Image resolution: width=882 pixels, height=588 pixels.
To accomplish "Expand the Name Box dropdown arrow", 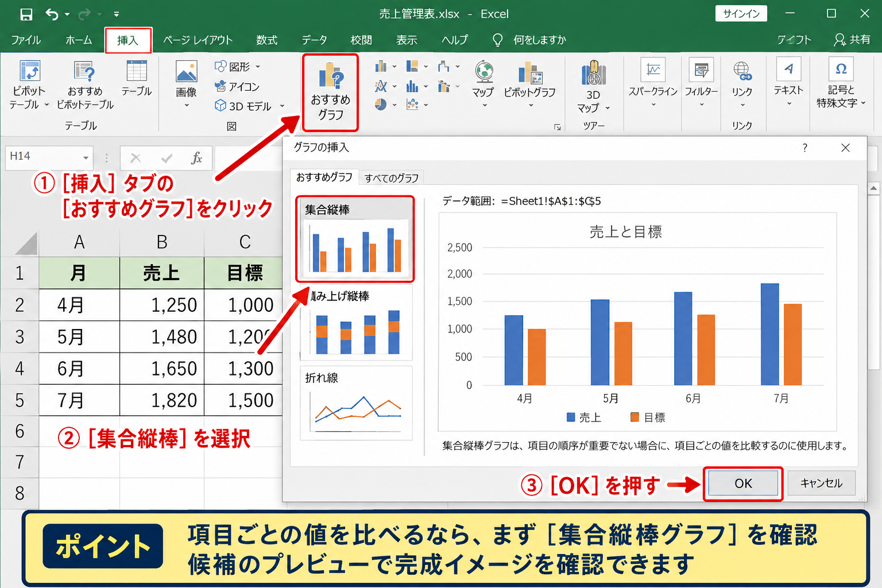I will click(86, 158).
